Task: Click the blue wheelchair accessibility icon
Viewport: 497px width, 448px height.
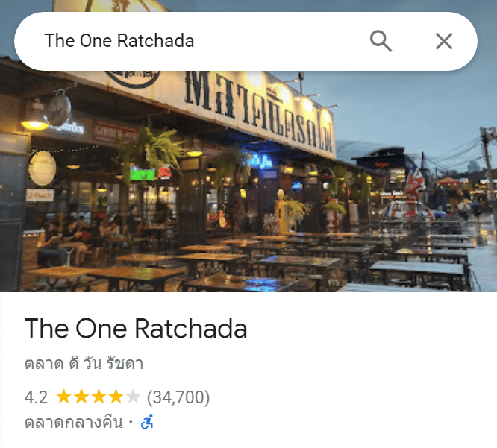Action: tap(147, 422)
